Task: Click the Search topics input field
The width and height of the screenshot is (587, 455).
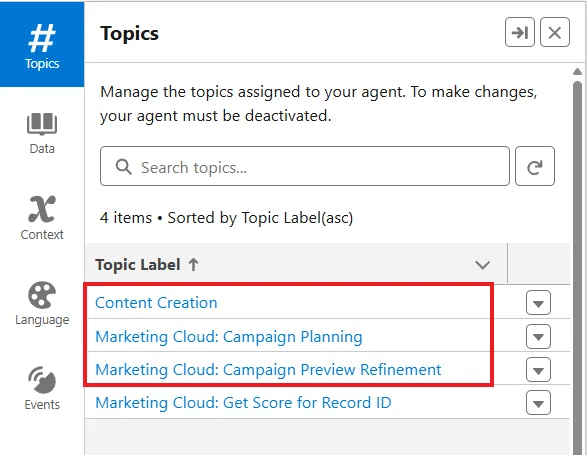Action: [x=305, y=166]
